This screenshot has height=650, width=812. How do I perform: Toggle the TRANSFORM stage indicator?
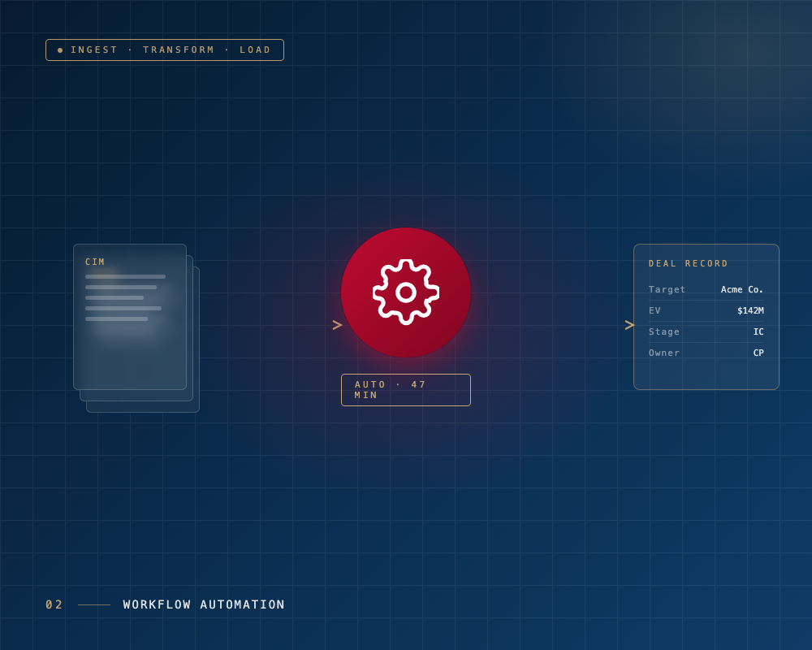(x=179, y=50)
